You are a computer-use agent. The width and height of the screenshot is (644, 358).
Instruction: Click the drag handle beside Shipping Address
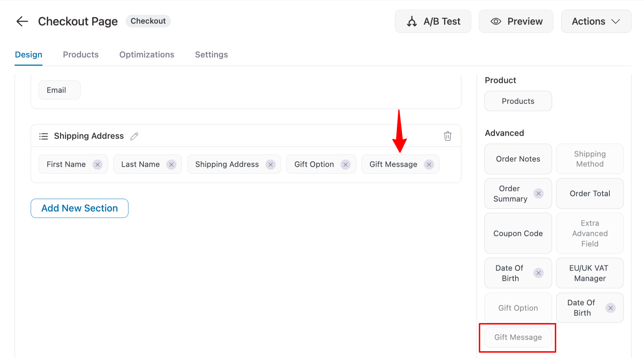point(43,136)
